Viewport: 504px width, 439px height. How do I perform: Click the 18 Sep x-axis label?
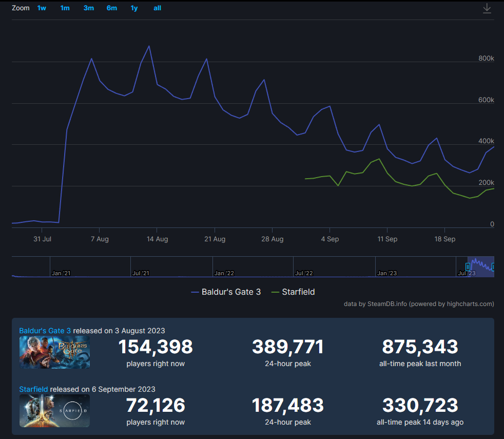tap(445, 239)
